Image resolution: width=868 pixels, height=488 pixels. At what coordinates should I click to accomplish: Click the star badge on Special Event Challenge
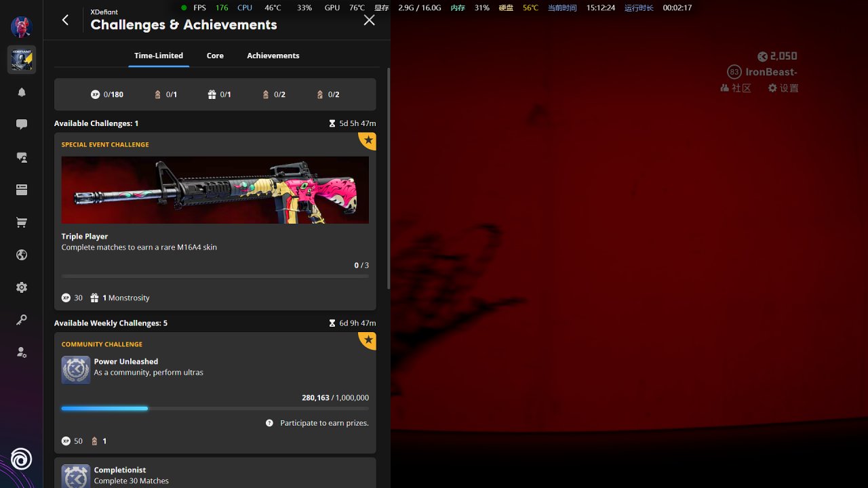(x=368, y=141)
